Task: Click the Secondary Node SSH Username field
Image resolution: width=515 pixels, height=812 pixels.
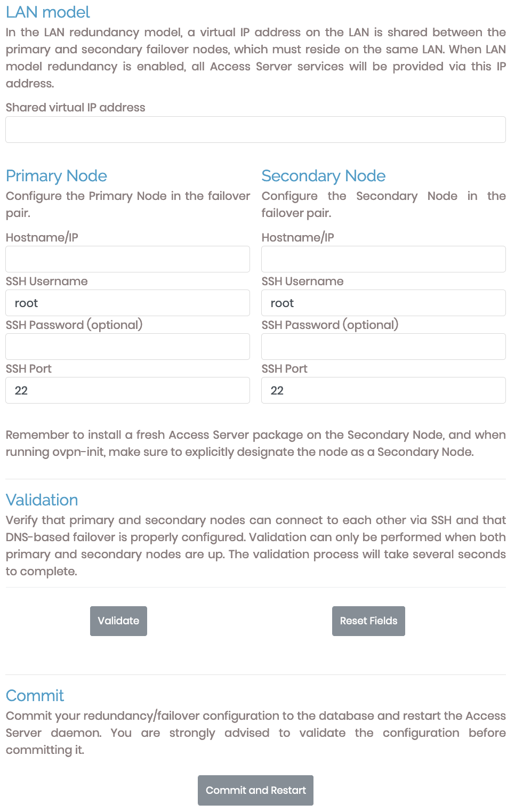Action: pos(383,303)
